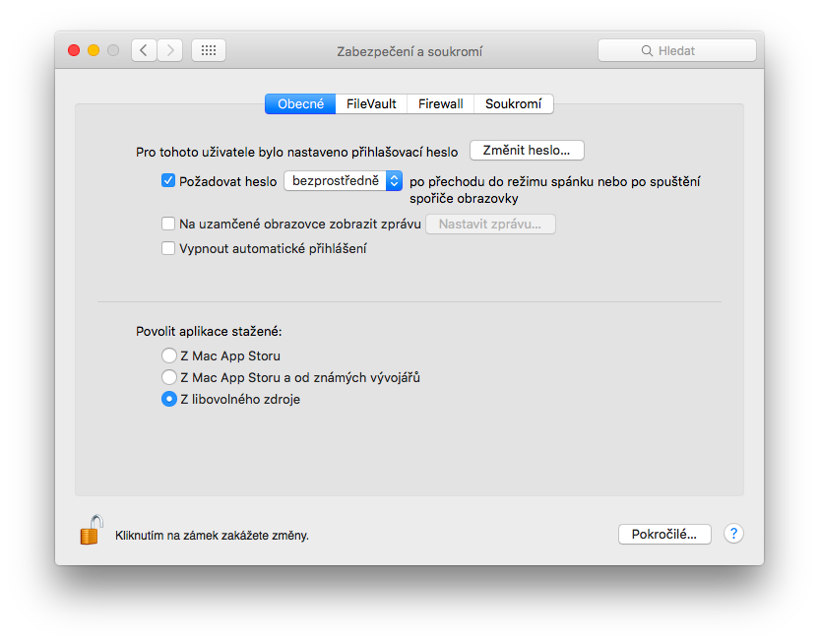The image size is (819, 644).
Task: Switch to the Firewall tab
Action: click(440, 102)
